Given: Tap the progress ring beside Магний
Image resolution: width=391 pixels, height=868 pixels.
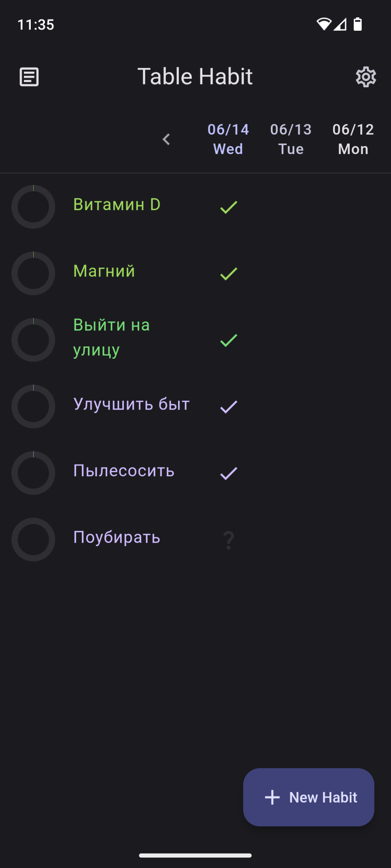Looking at the screenshot, I should coord(33,274).
